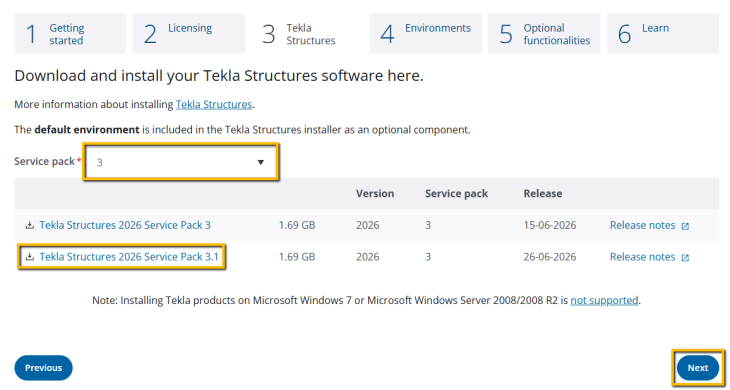Screen dimensions: 730x390
Task: Select the Service pack combo box field
Action: [181, 162]
